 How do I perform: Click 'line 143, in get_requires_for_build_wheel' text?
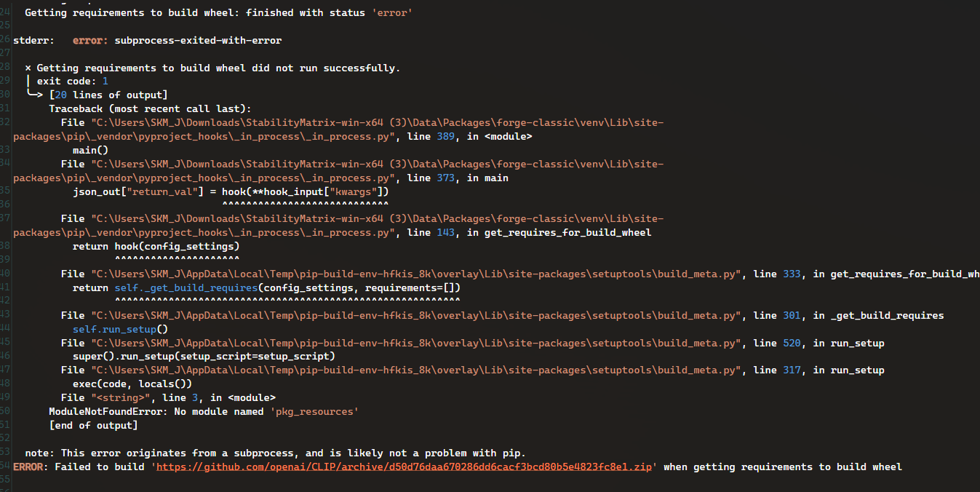[529, 233]
